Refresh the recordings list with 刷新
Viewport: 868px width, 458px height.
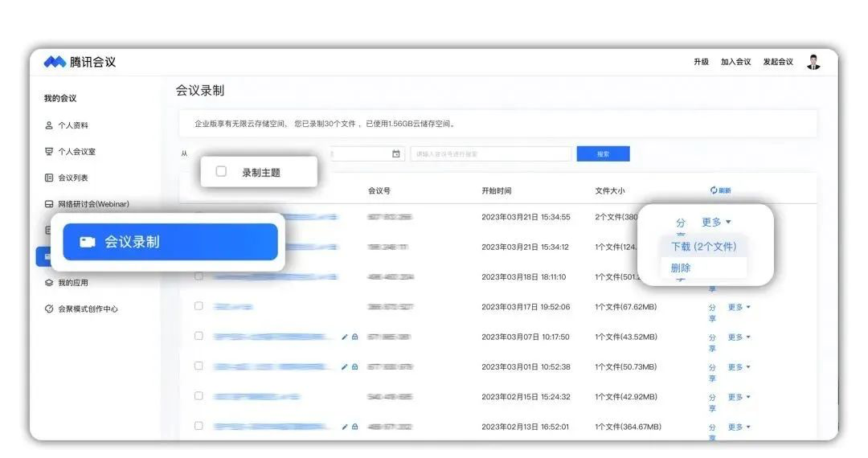[x=721, y=190]
